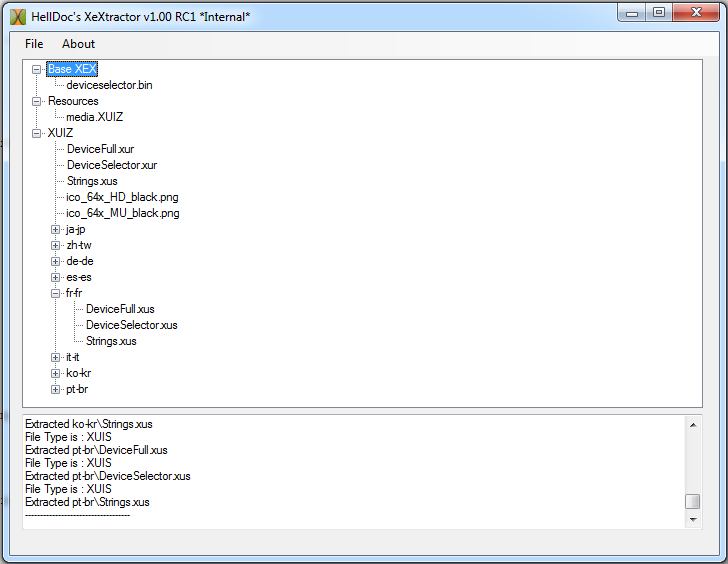
Task: Collapse the fr-fr folder node
Action: click(56, 293)
